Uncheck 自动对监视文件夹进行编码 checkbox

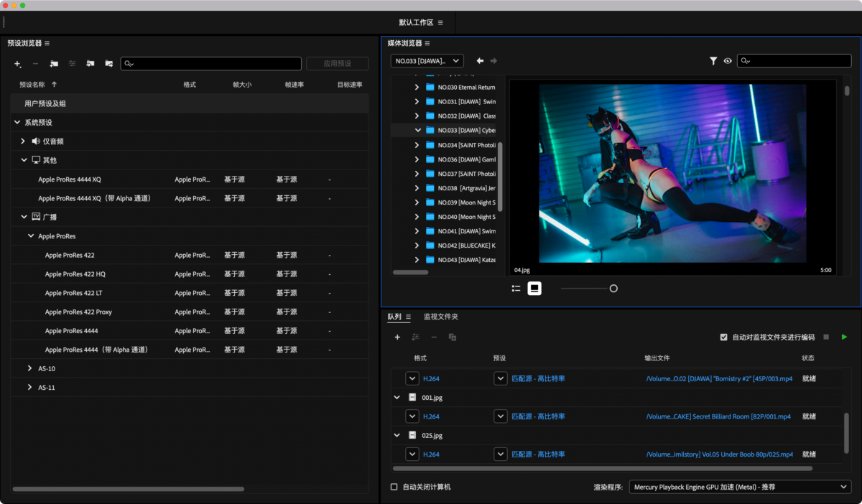coord(723,337)
